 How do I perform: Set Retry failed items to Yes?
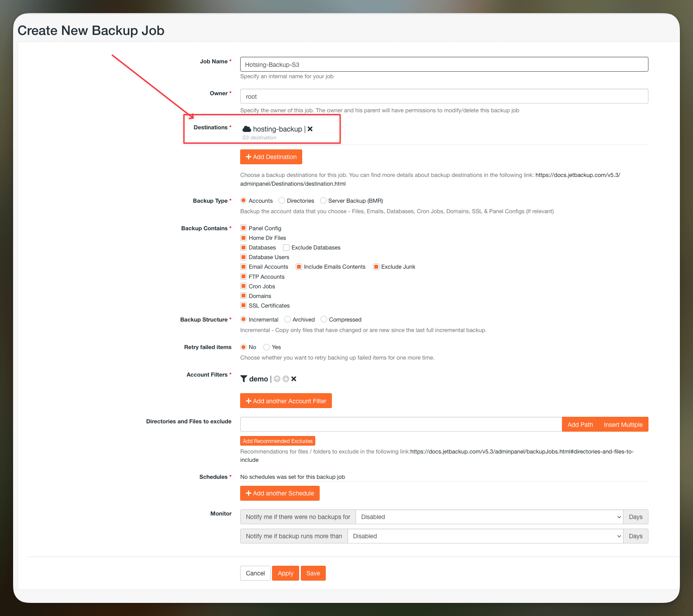point(267,347)
